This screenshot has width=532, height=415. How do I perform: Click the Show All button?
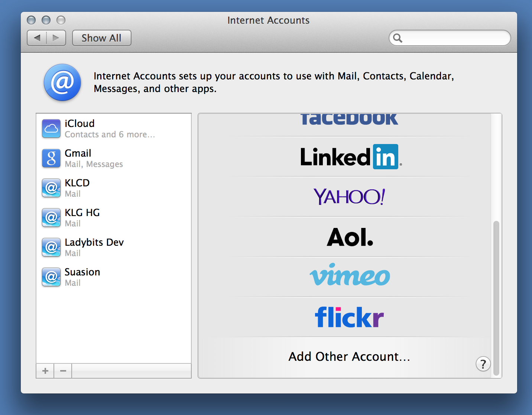click(x=101, y=38)
